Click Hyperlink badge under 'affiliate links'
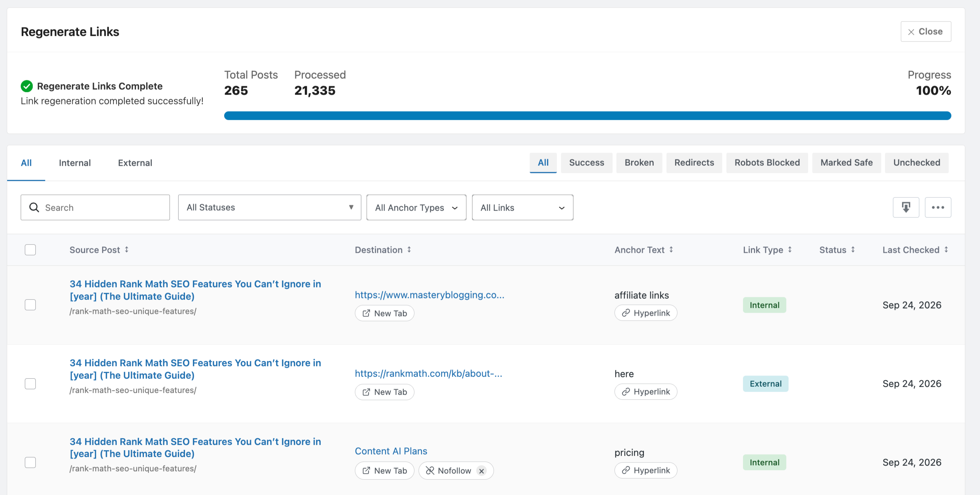This screenshot has height=495, width=980. coord(645,313)
